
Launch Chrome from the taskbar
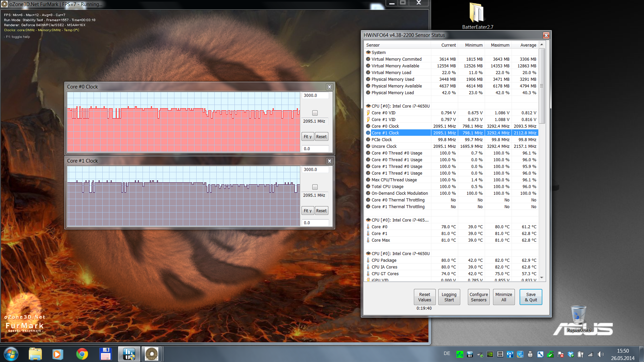click(82, 354)
